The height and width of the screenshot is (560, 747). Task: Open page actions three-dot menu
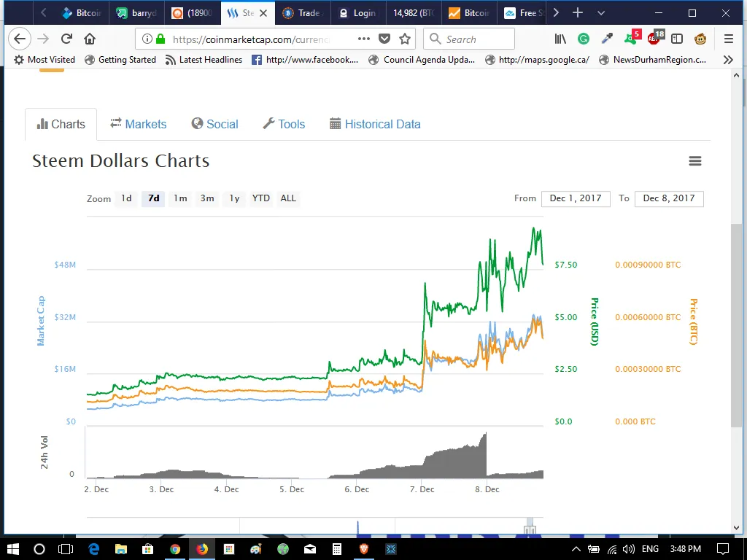click(363, 39)
